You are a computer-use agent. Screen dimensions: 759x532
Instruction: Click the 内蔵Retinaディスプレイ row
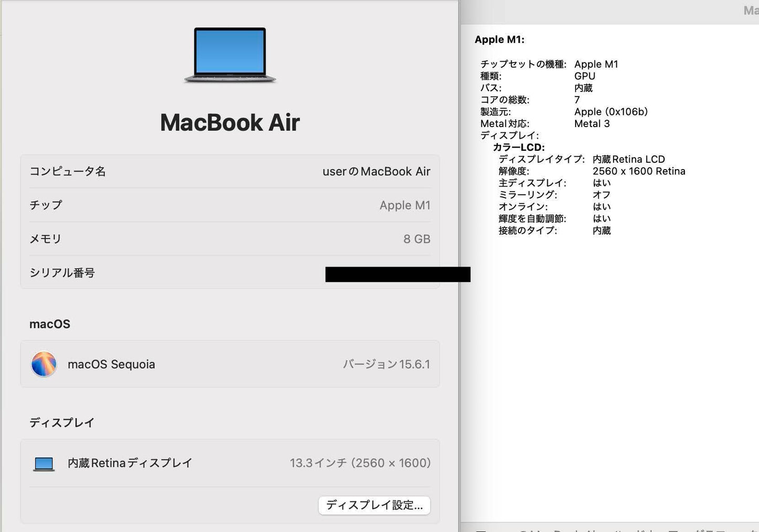coord(230,463)
